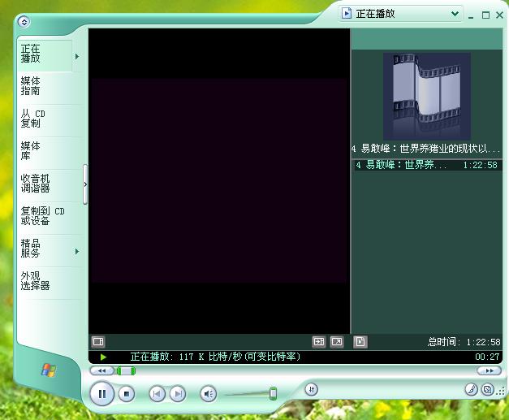Change the player color scheme
This screenshot has width=509, height=420.
click(470, 389)
